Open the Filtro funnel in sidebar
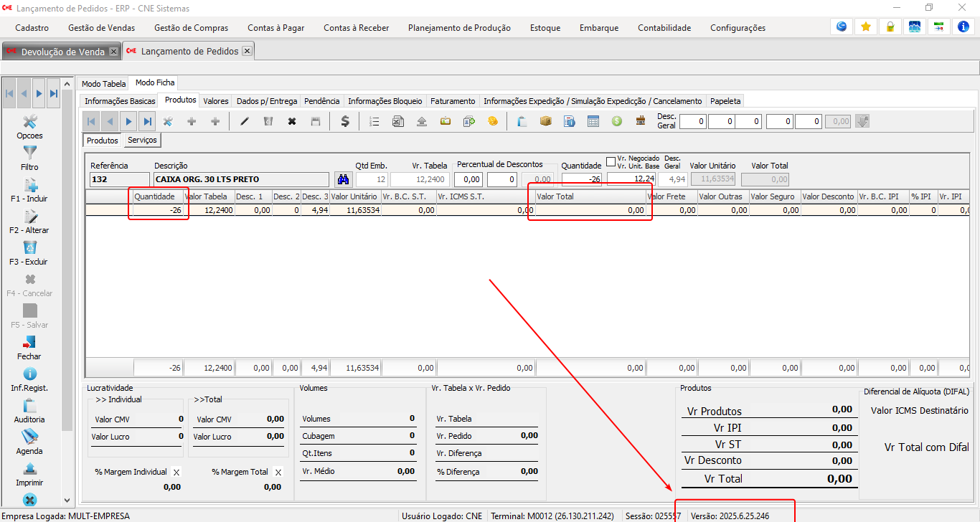 click(30, 153)
